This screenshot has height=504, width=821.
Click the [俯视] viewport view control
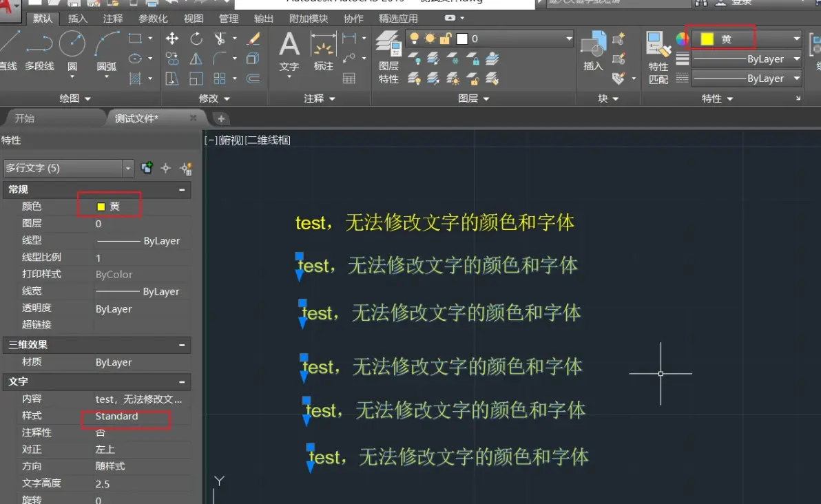pyautogui.click(x=230, y=140)
